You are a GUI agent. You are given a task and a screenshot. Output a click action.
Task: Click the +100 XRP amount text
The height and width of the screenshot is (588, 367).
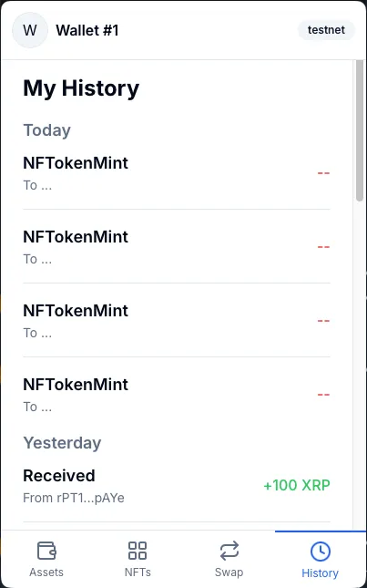[x=297, y=485]
